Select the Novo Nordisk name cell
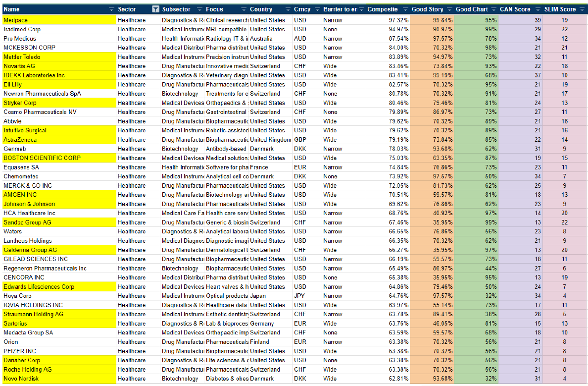 (59, 379)
